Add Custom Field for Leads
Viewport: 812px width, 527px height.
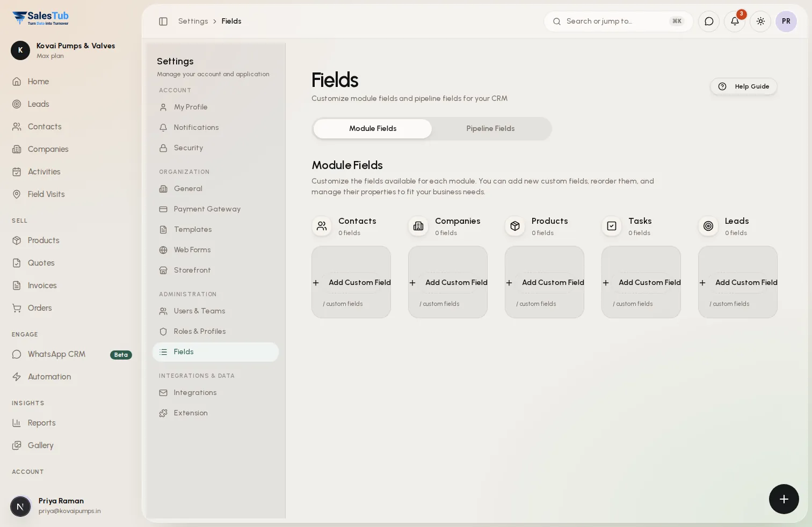tap(738, 282)
